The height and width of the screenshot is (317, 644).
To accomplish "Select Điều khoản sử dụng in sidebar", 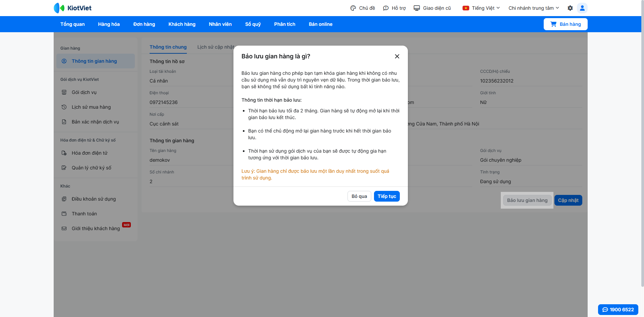I will pyautogui.click(x=94, y=199).
